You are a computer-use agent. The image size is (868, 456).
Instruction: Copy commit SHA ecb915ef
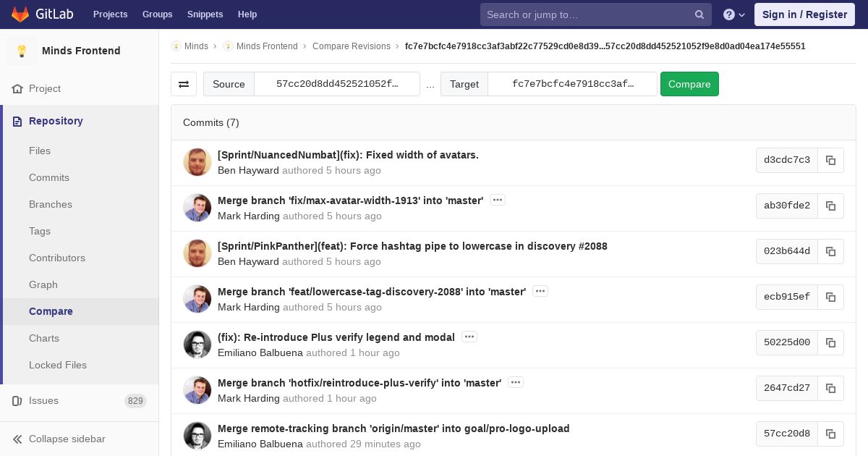point(830,297)
